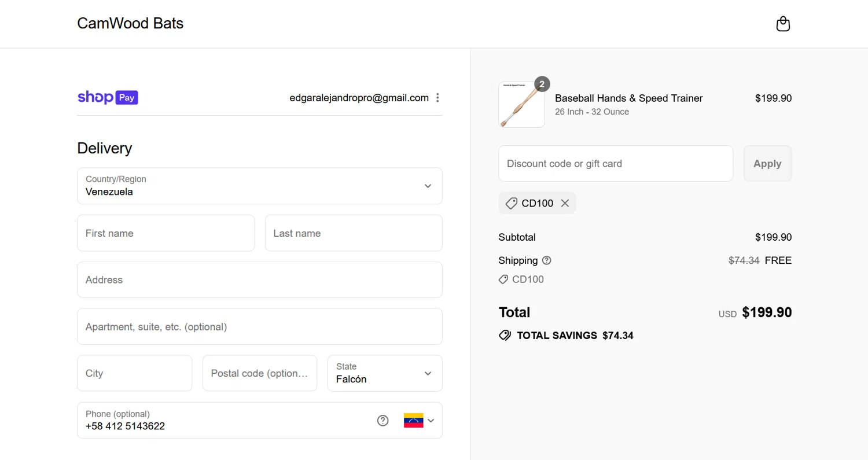Click the Shop Pay logo
868x460 pixels.
coord(108,97)
